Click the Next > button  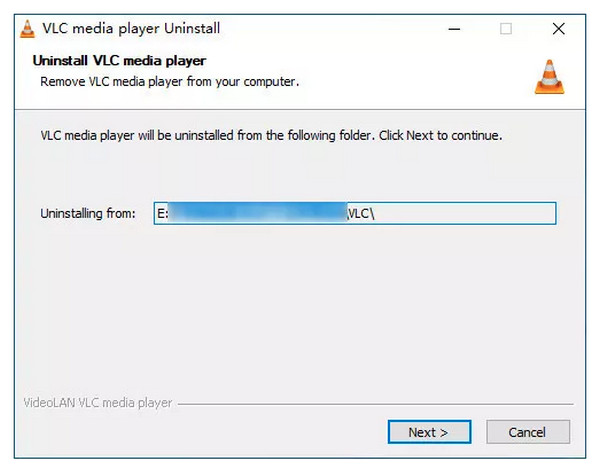tap(429, 432)
